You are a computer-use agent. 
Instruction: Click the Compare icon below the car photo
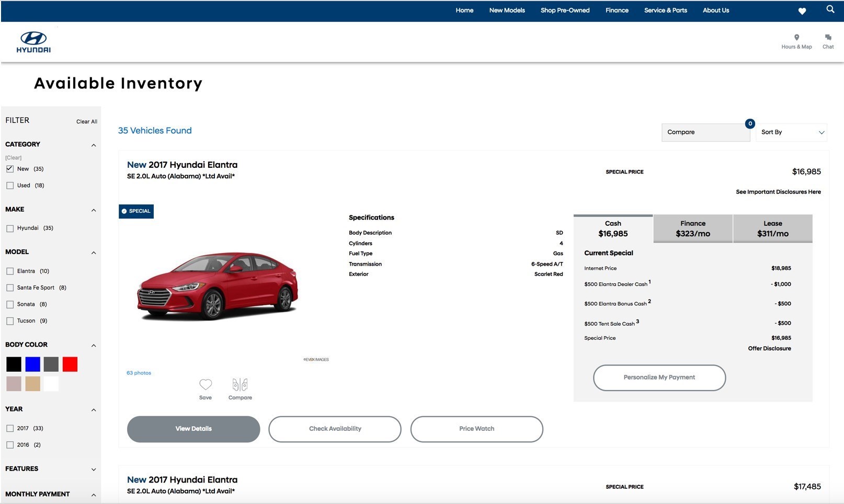pyautogui.click(x=239, y=385)
